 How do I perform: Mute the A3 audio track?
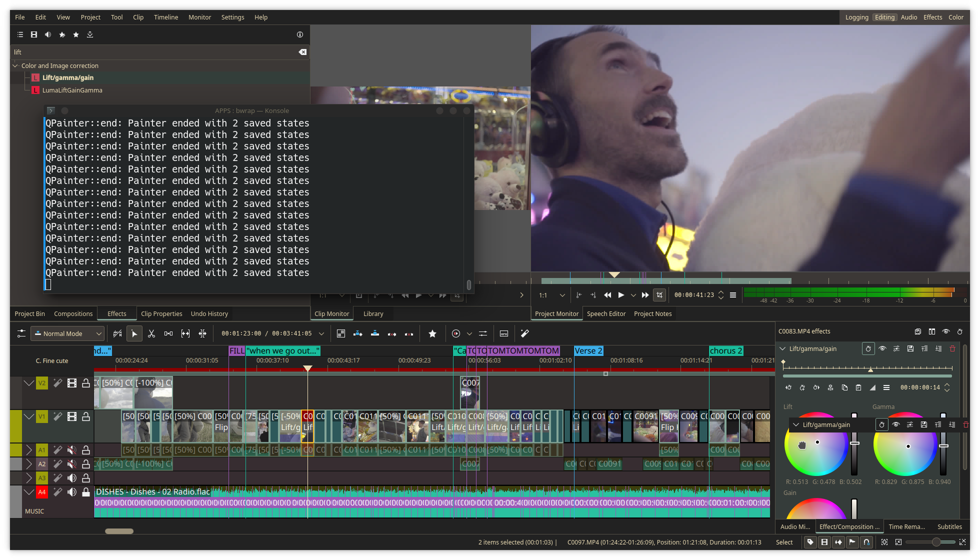click(72, 478)
